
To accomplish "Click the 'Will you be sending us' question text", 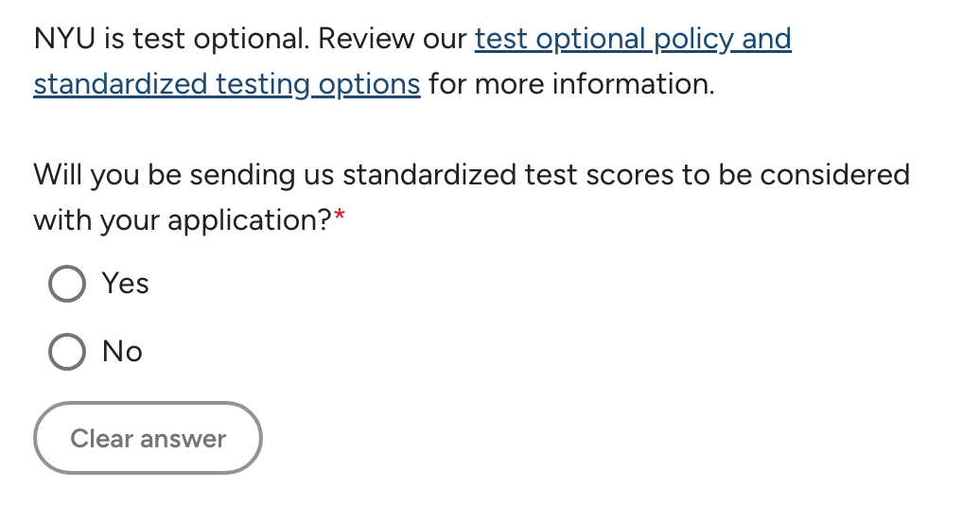I will click(184, 176).
